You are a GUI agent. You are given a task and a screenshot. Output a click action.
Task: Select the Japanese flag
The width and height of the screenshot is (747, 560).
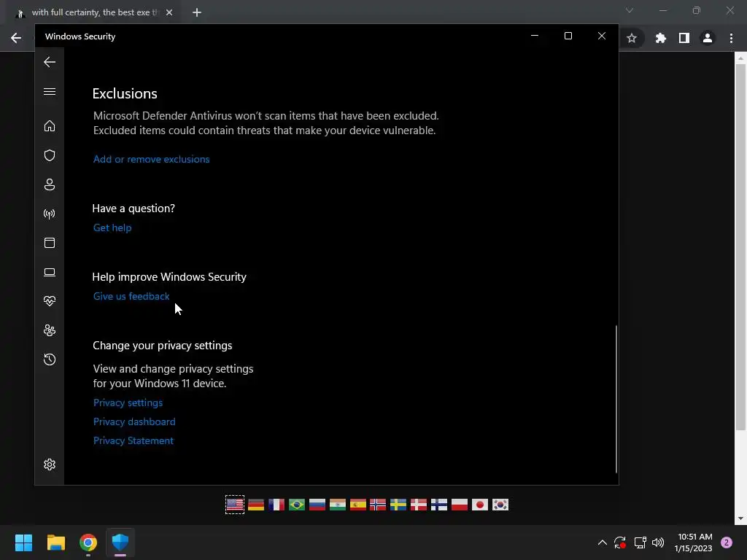click(x=480, y=505)
